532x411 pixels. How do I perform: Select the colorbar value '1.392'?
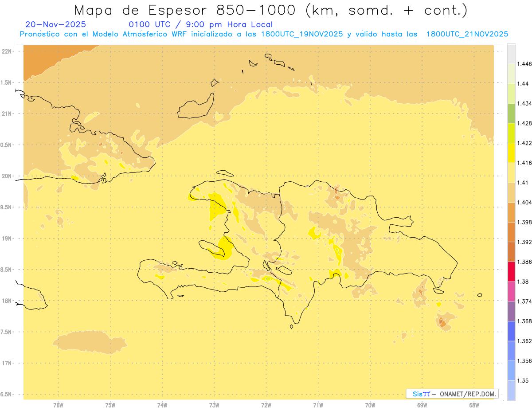(524, 242)
